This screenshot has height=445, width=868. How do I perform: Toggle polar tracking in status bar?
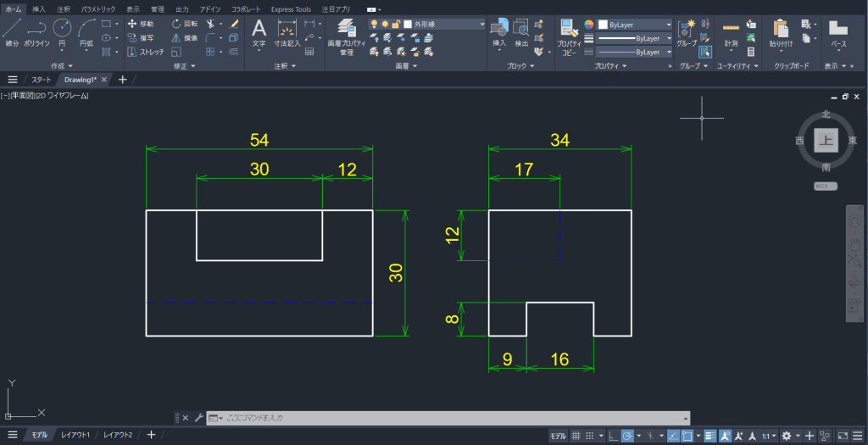point(627,436)
